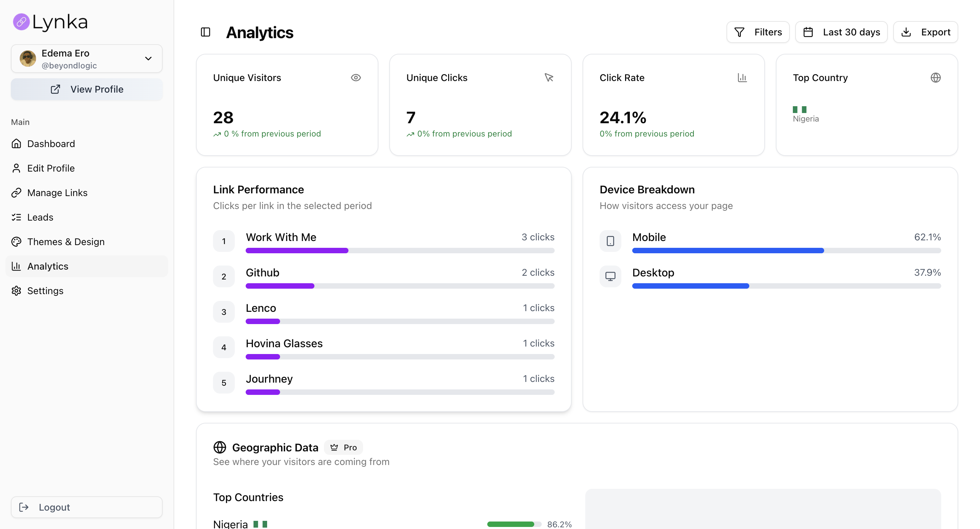Click the Github link name
The image size is (980, 529).
[262, 272]
